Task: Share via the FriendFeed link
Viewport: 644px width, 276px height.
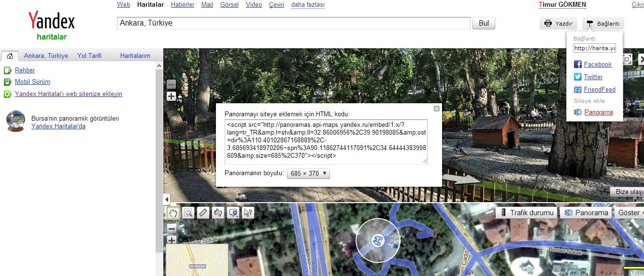Action: (x=600, y=89)
